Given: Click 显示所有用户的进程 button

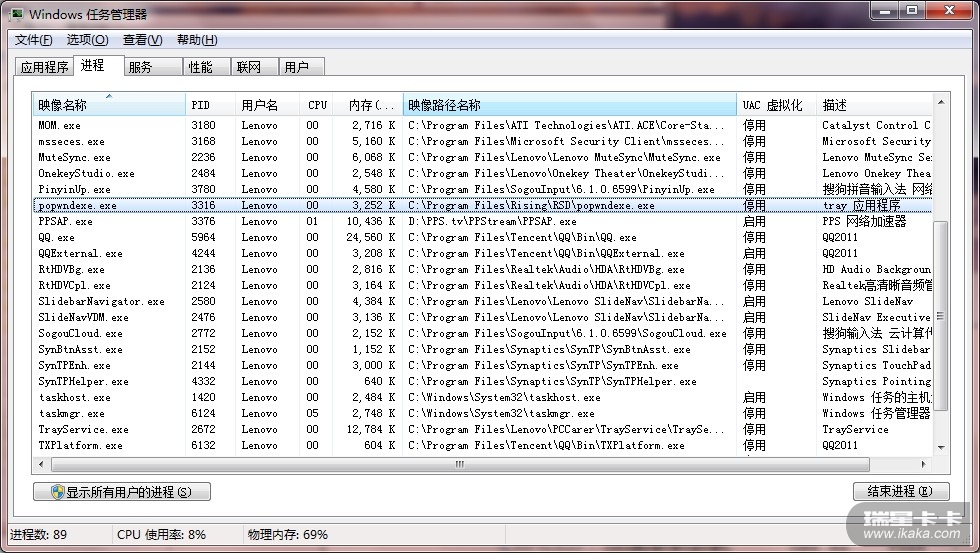Looking at the screenshot, I should 122,492.
